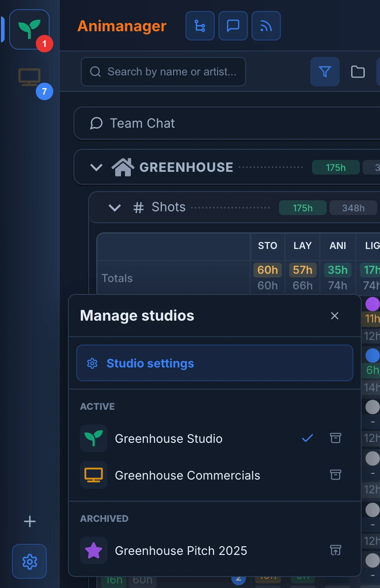Click the Totals row label
The height and width of the screenshot is (588, 380).
click(x=117, y=278)
